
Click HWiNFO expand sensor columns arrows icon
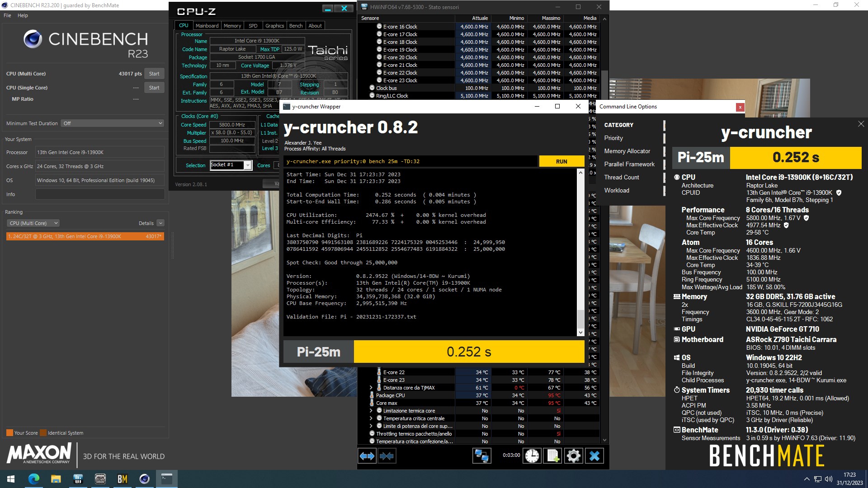click(x=367, y=456)
